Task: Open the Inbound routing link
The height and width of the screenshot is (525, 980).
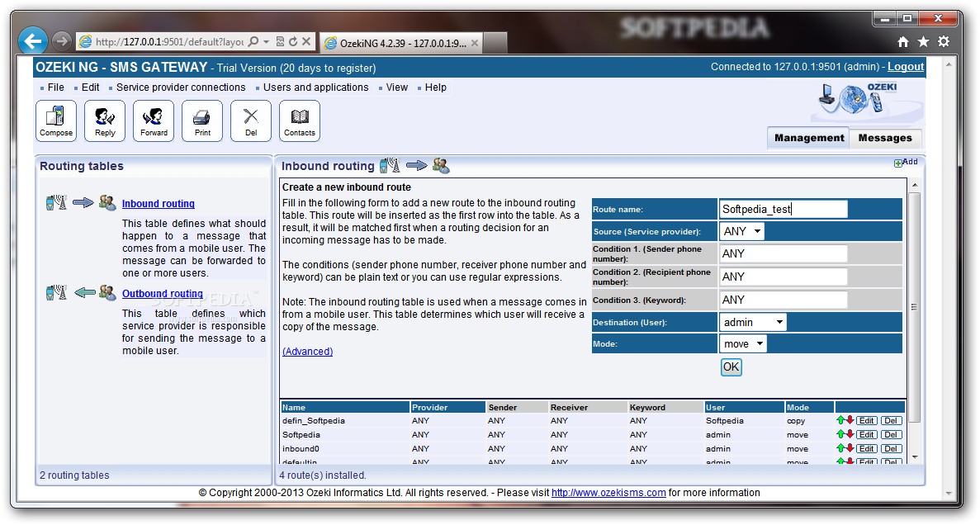Action: click(159, 204)
